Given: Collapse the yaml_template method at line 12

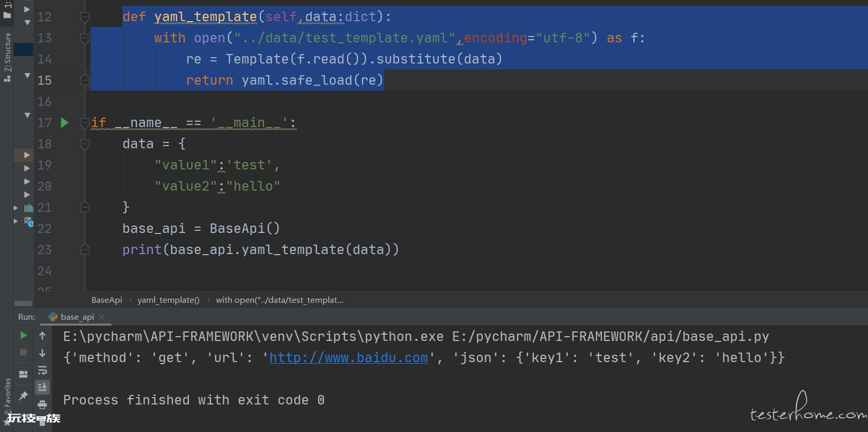Looking at the screenshot, I should (x=85, y=17).
